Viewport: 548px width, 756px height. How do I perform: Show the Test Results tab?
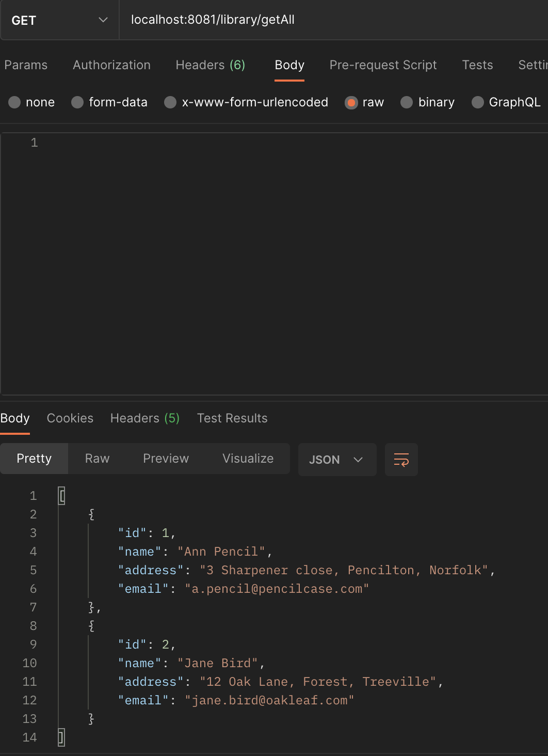coord(232,418)
